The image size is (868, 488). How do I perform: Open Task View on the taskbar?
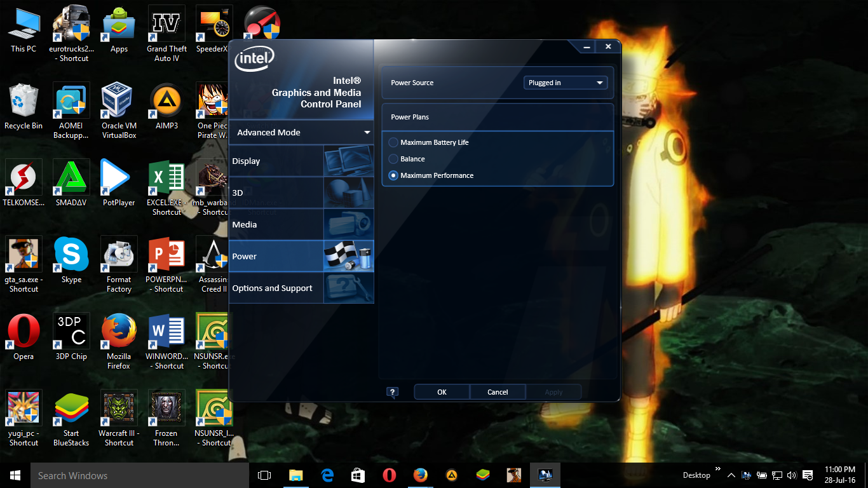point(264,475)
